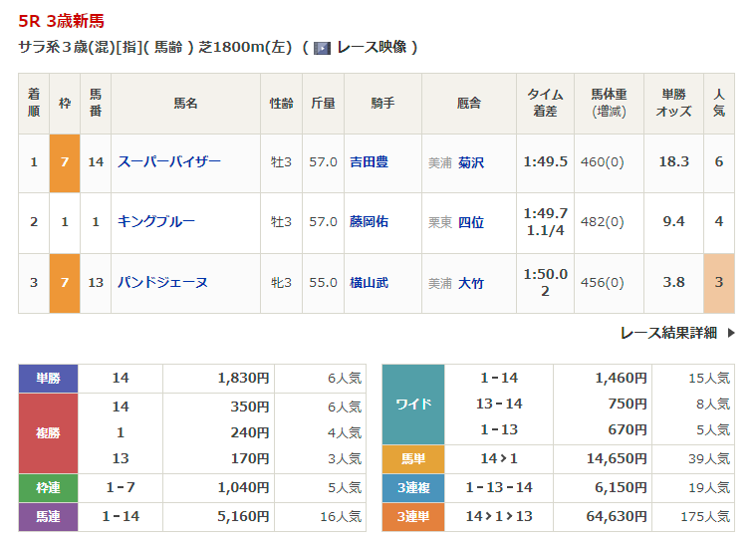The width and height of the screenshot is (756, 542).
Task: View the horse パンドジェーヌ
Action: [x=162, y=282]
